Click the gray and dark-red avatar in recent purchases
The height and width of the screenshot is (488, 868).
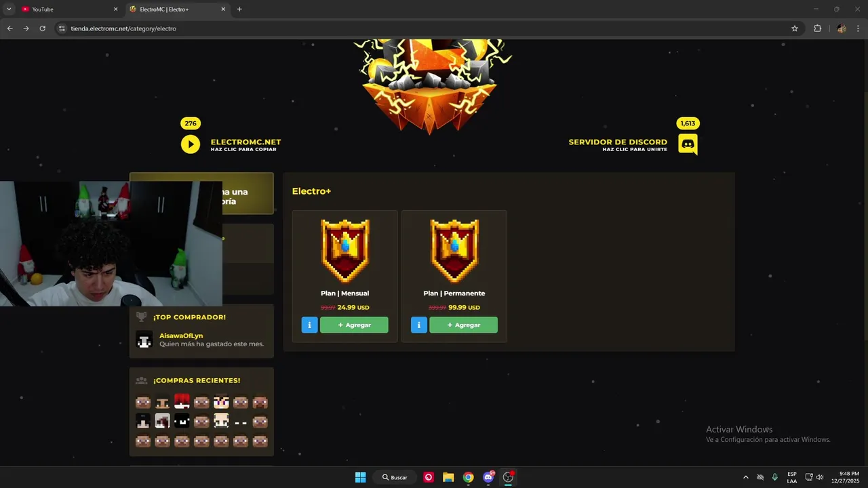[162, 421]
